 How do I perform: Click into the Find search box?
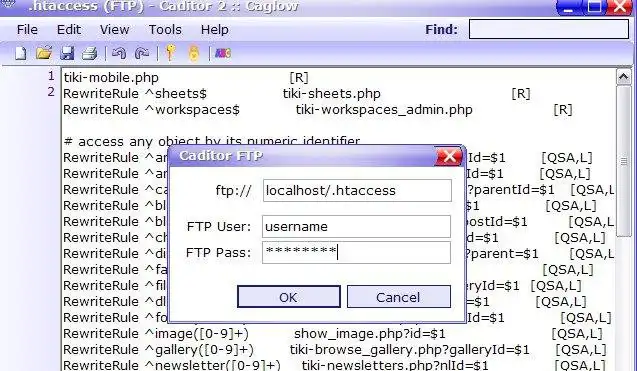pyautogui.click(x=549, y=29)
